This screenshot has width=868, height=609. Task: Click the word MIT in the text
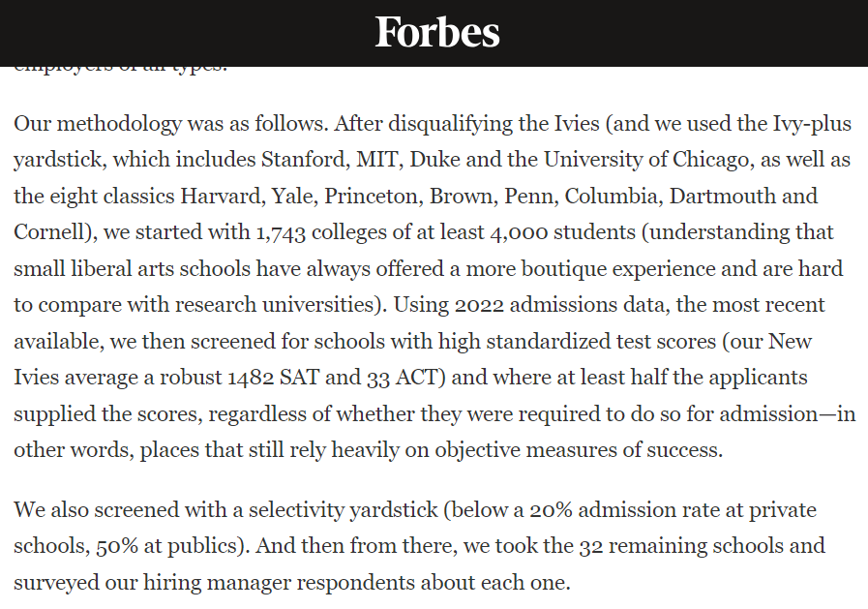379,160
